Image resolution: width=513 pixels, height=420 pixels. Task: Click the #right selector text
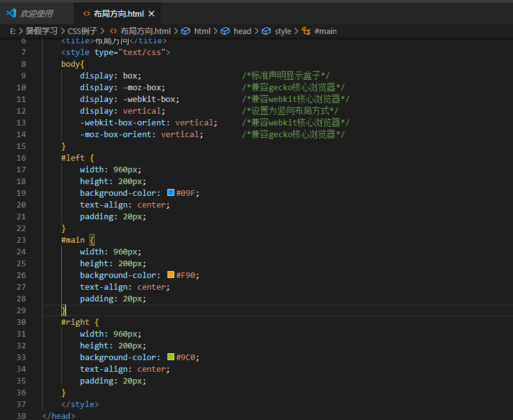click(x=75, y=322)
